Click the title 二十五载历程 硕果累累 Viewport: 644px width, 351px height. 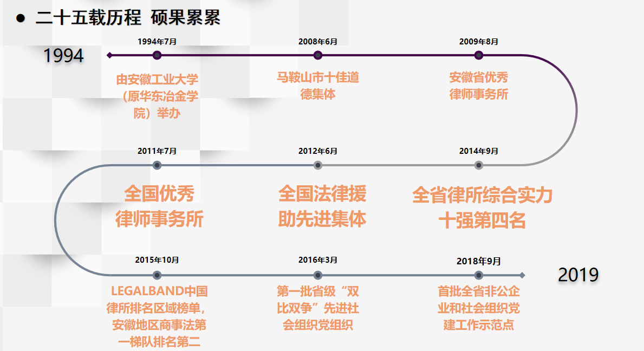[128, 18]
